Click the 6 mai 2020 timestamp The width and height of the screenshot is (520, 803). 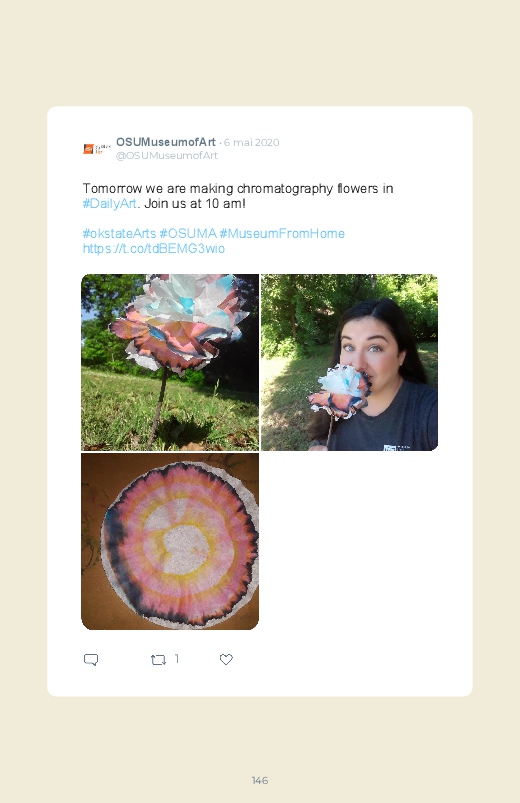point(252,142)
